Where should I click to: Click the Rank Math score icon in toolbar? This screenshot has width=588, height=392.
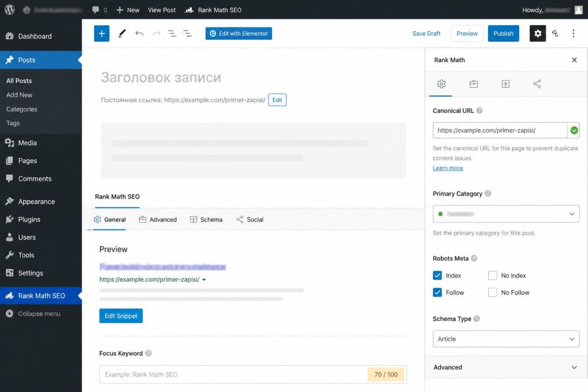pyautogui.click(x=555, y=33)
